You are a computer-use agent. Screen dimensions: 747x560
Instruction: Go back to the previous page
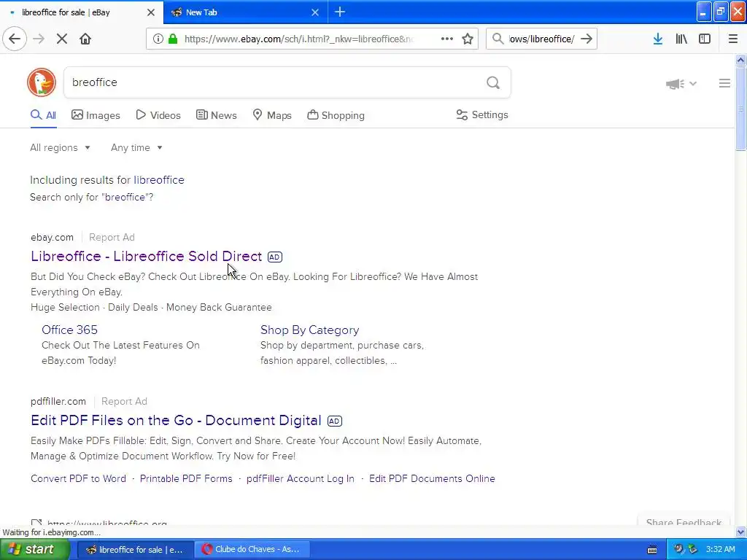tap(15, 39)
